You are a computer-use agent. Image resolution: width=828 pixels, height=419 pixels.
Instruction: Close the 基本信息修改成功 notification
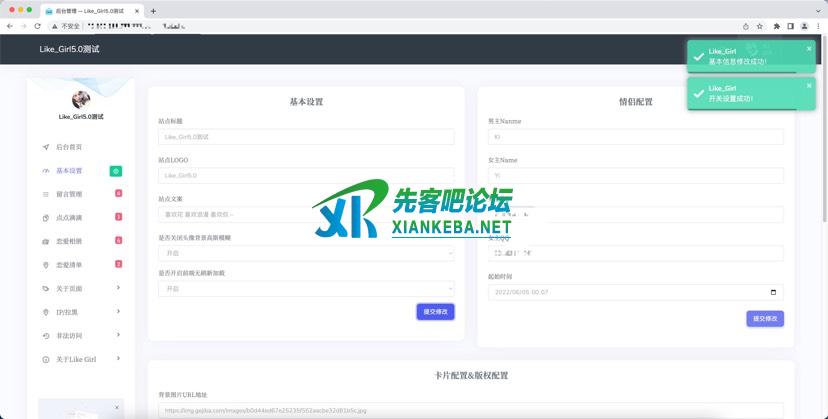click(x=809, y=48)
